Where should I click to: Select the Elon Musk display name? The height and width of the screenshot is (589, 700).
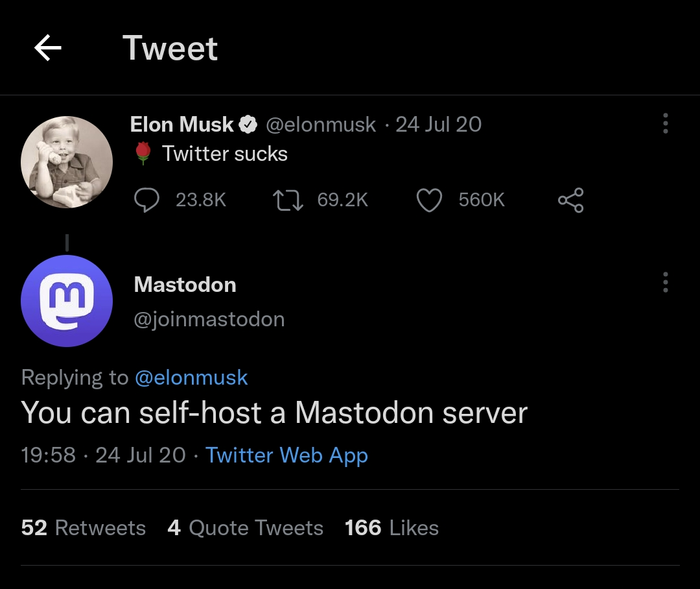click(x=181, y=125)
